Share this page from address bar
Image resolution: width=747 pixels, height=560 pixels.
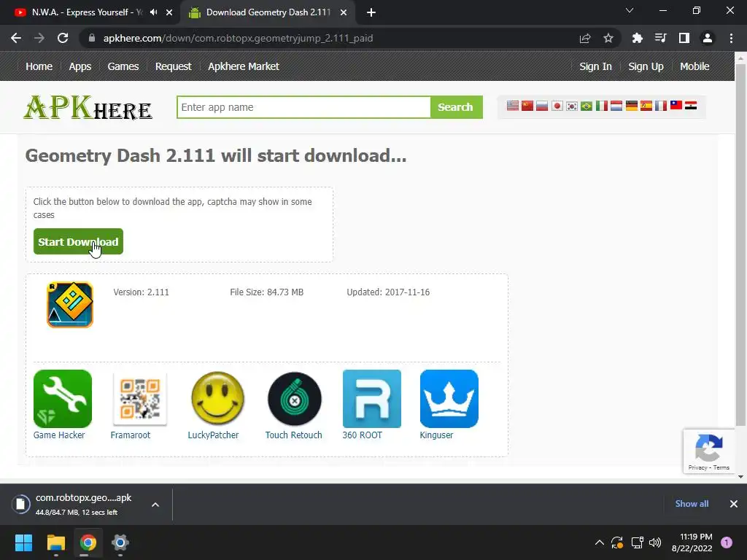pyautogui.click(x=585, y=38)
